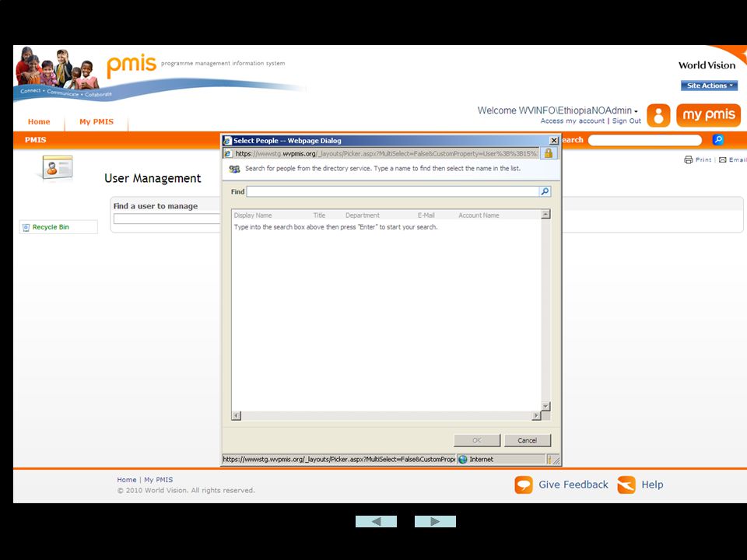Open the Home tab
Screen dimensions: 747x560
(x=39, y=121)
